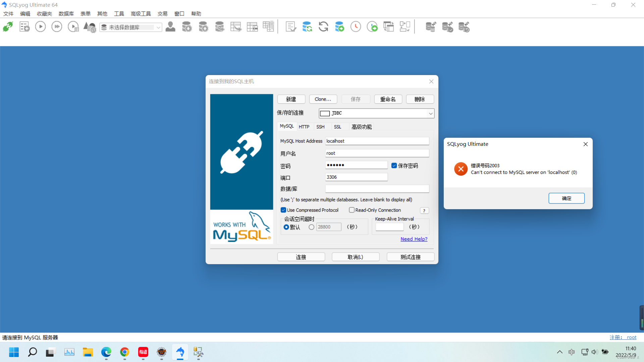Enable Read-Only Connection
The image size is (644, 362).
(352, 210)
